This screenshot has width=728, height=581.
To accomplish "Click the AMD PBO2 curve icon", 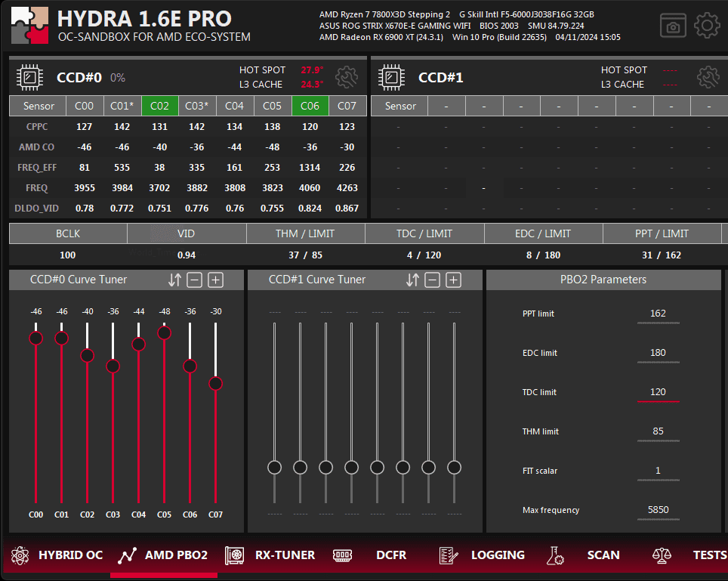I will point(127,555).
